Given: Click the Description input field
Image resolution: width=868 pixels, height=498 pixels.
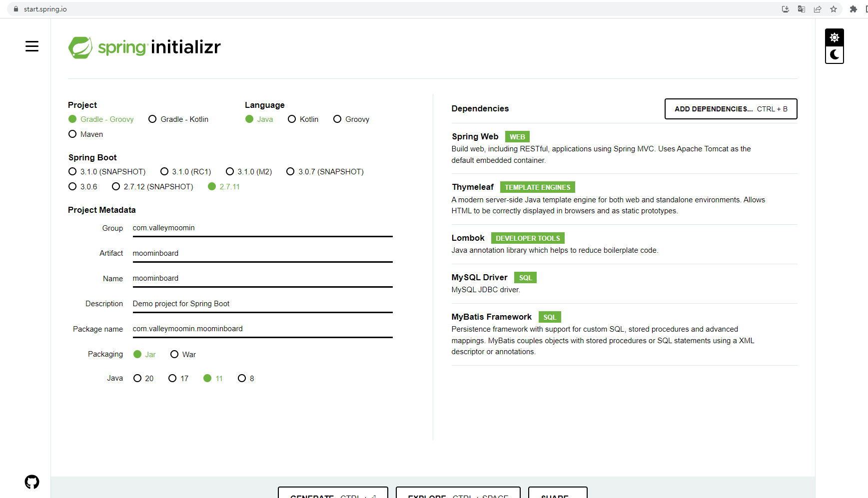Looking at the screenshot, I should click(x=262, y=304).
